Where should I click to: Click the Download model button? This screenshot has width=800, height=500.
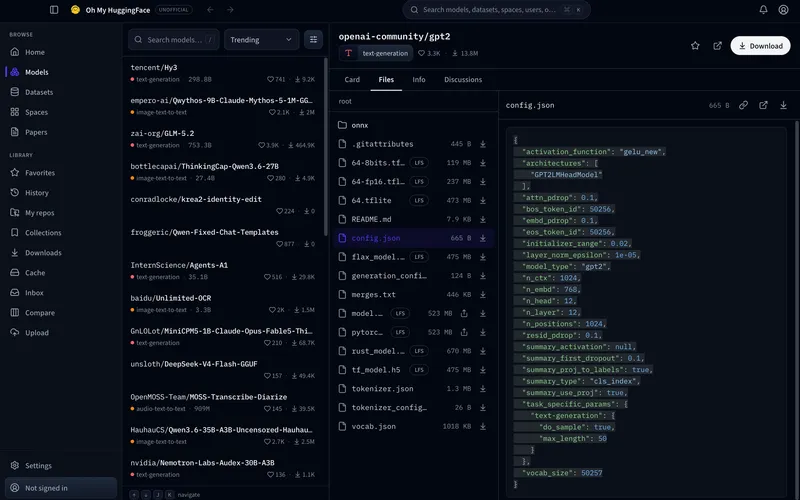click(x=760, y=45)
